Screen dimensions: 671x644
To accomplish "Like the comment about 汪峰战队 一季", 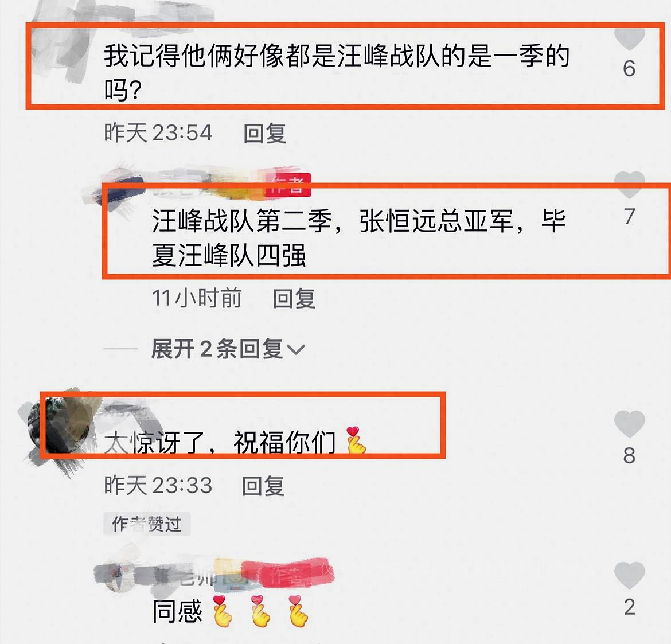I will pos(629,38).
